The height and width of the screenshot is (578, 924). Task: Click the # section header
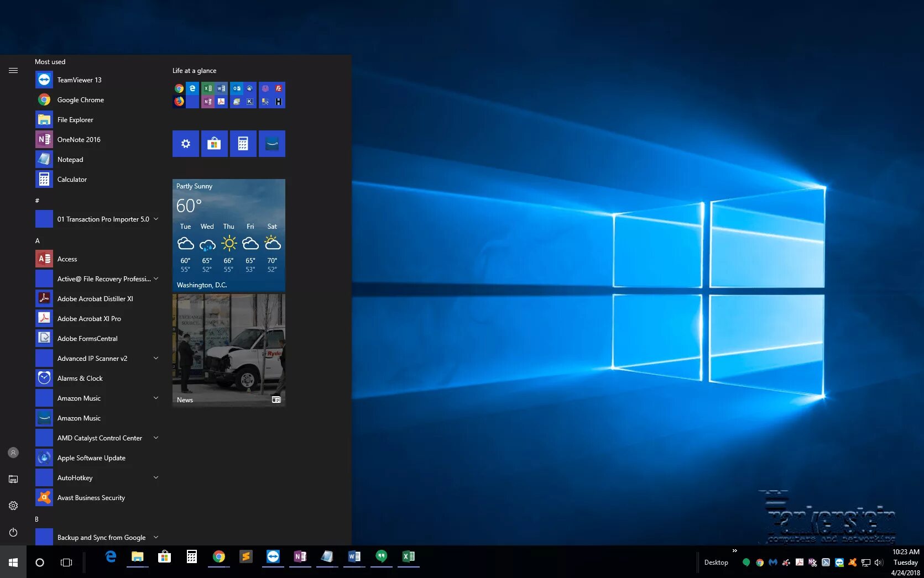37,201
